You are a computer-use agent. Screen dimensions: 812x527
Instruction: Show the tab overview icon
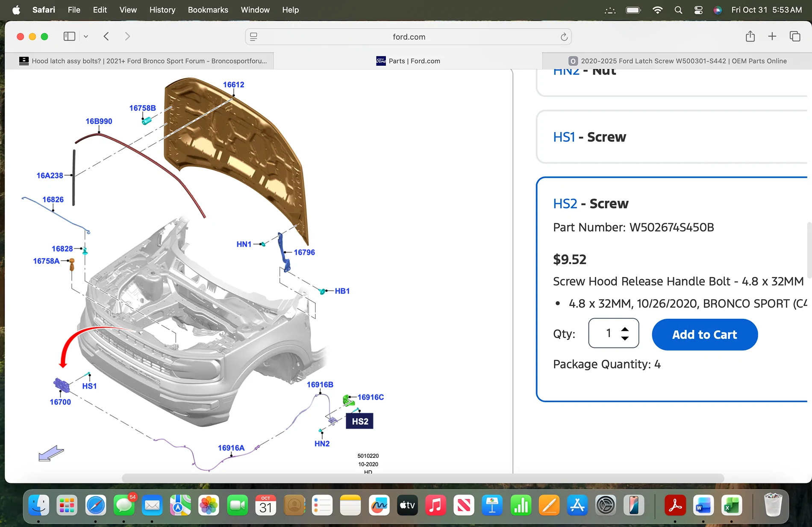click(x=794, y=36)
